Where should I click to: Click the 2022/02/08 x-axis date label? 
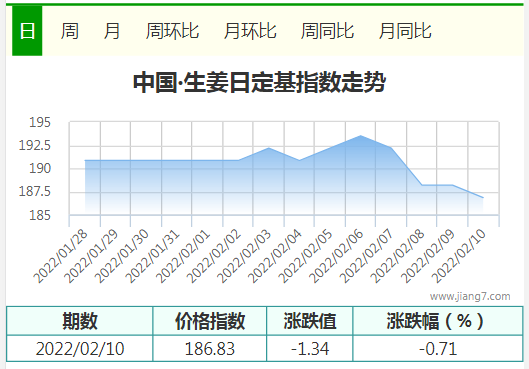(397, 256)
